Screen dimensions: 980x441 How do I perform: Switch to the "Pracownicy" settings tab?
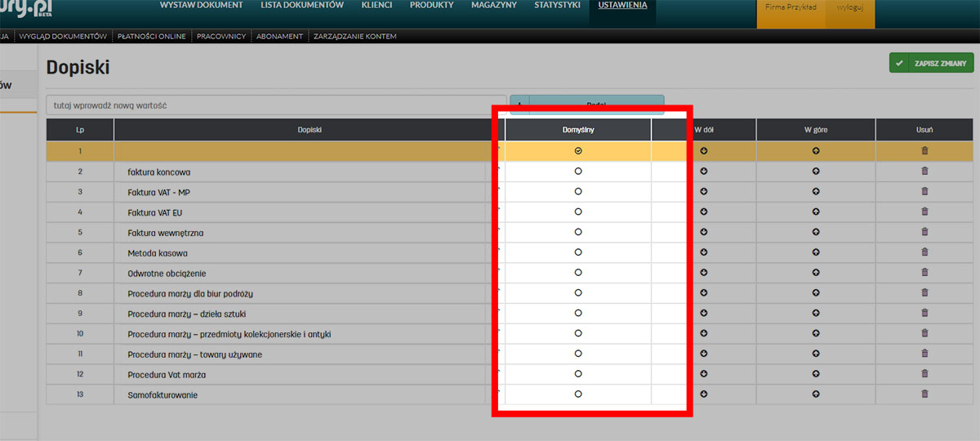pyautogui.click(x=221, y=36)
